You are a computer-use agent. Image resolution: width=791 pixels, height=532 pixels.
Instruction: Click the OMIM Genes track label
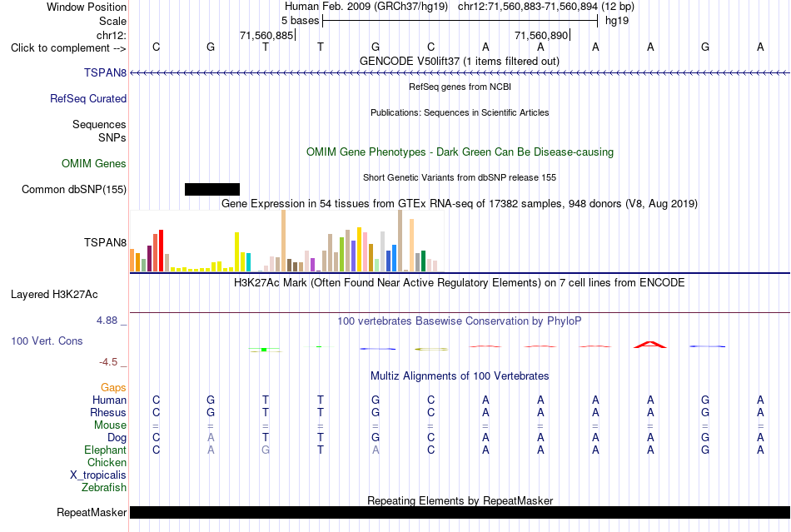pyautogui.click(x=94, y=163)
